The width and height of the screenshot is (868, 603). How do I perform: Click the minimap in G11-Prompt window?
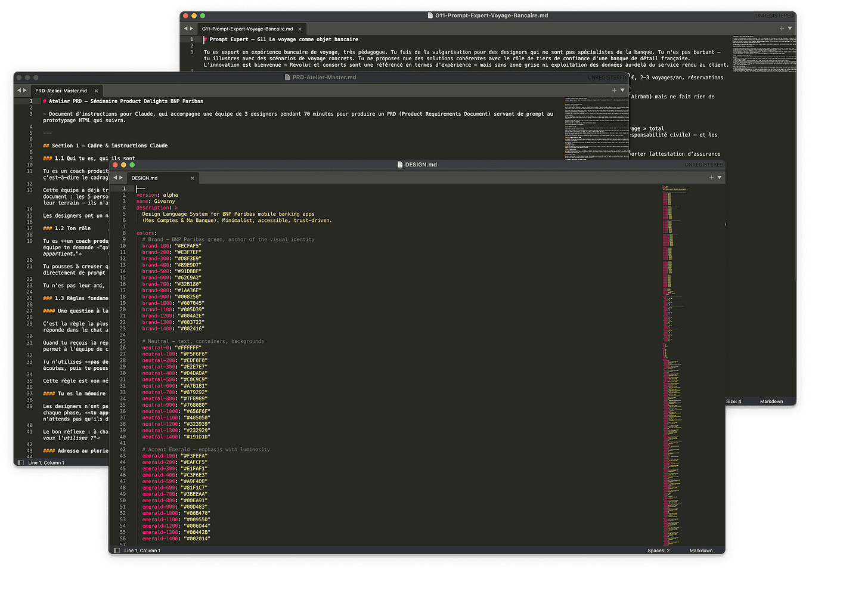764,54
